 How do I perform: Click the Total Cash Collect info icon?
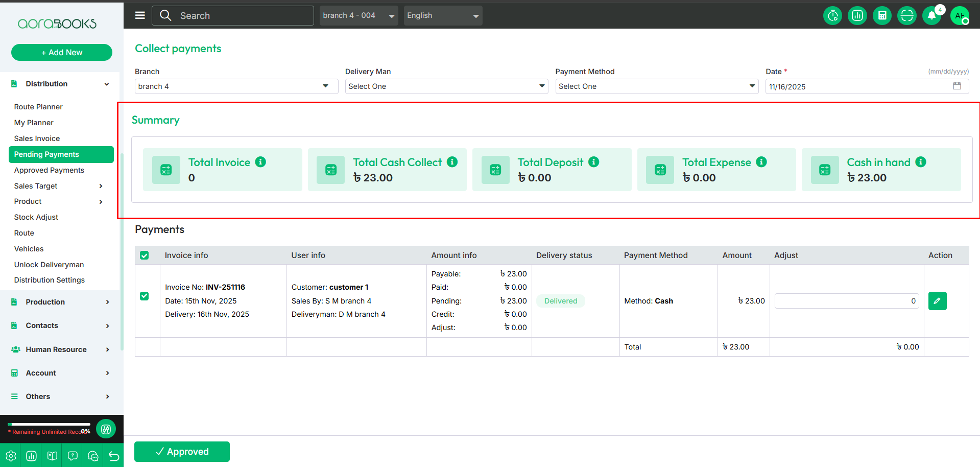(x=452, y=162)
